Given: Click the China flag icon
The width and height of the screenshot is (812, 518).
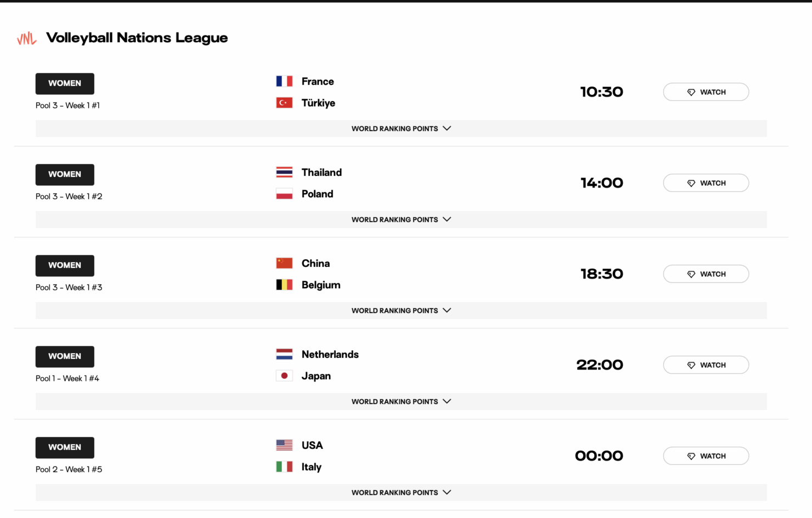Looking at the screenshot, I should pyautogui.click(x=284, y=263).
